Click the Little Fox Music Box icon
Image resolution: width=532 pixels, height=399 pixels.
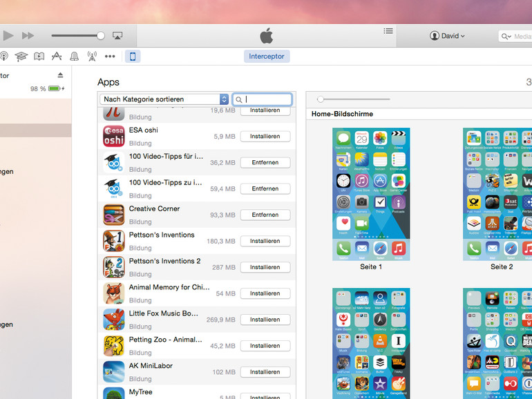(x=114, y=320)
